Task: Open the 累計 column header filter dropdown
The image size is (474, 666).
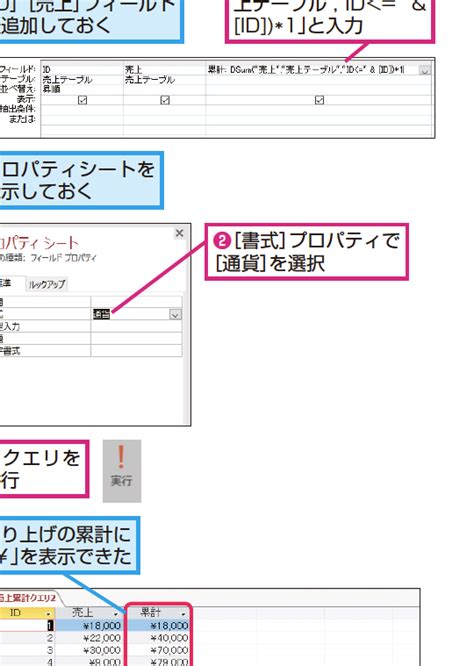Action: coord(183,614)
